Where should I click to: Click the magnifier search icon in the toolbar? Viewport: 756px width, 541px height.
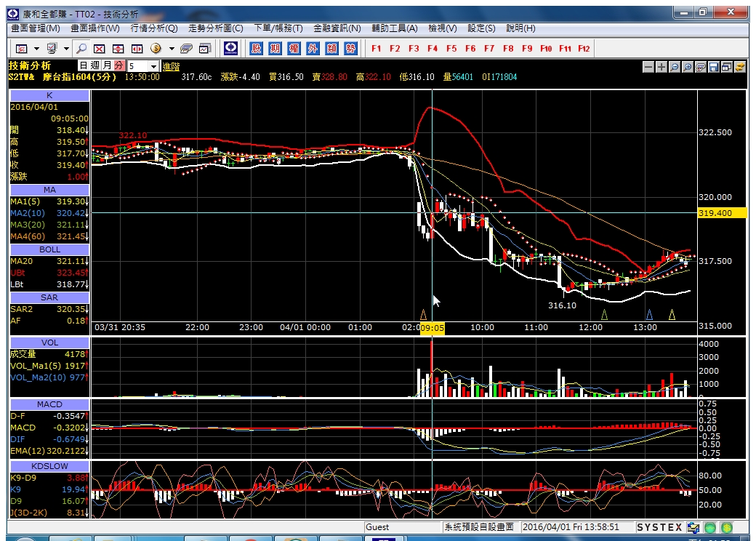coord(82,48)
